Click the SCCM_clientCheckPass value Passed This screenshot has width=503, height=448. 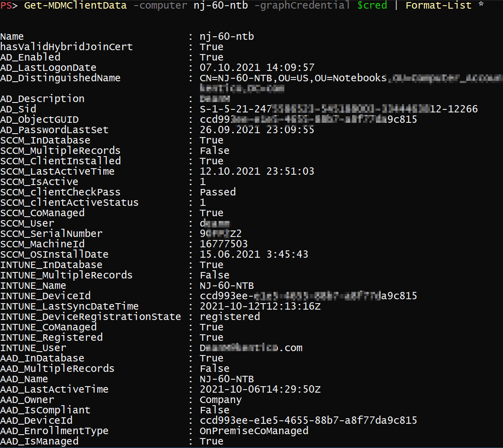pyautogui.click(x=217, y=192)
